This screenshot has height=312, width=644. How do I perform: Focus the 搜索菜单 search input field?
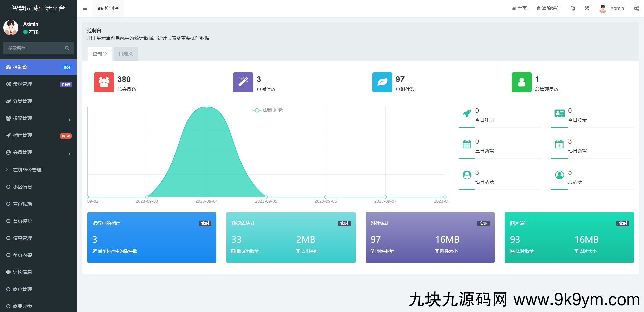(x=34, y=48)
